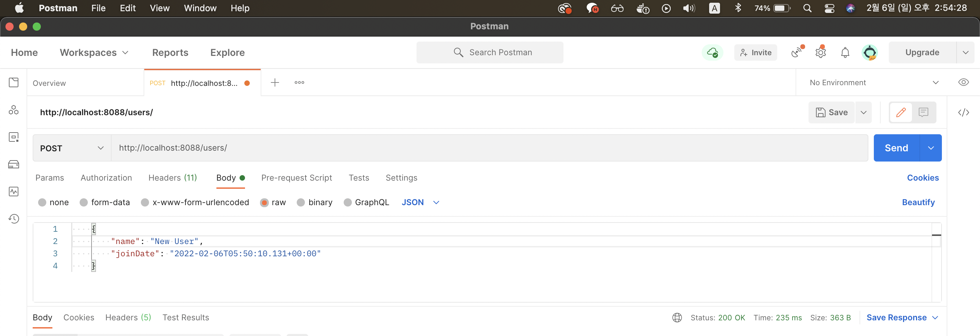Add a new request tab
Screen dimensions: 980x336
(x=275, y=82)
